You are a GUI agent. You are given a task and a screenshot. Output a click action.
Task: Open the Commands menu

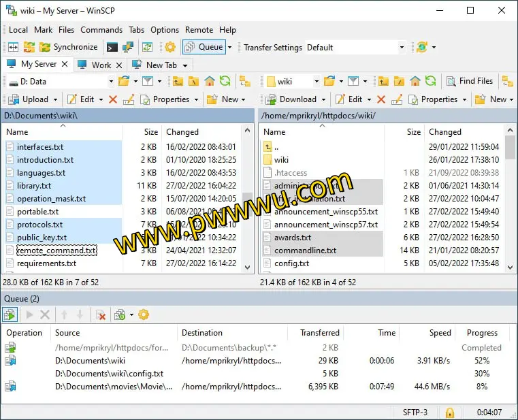tap(101, 30)
